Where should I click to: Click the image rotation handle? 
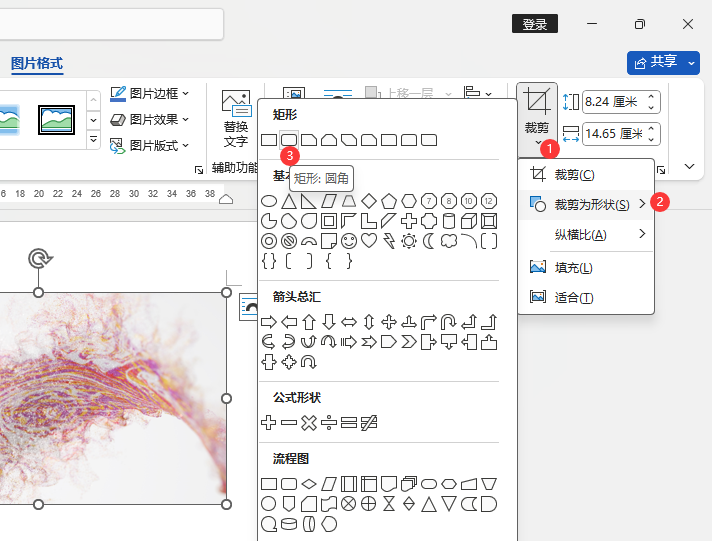click(40, 258)
